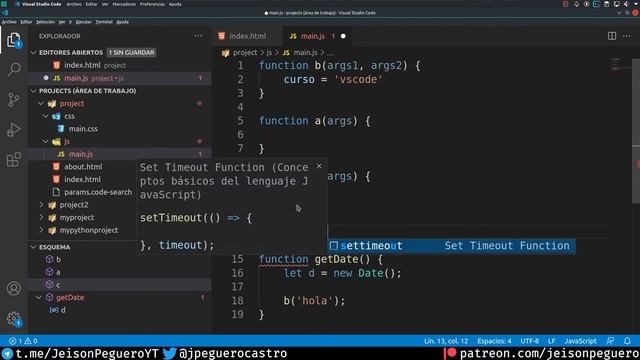Open the Accounts menu icon

(13, 289)
